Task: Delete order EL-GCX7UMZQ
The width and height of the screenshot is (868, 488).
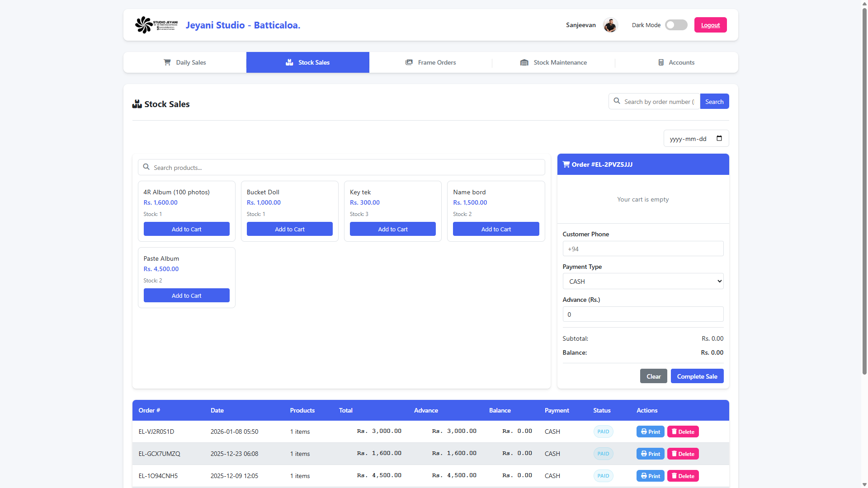Action: pos(683,454)
